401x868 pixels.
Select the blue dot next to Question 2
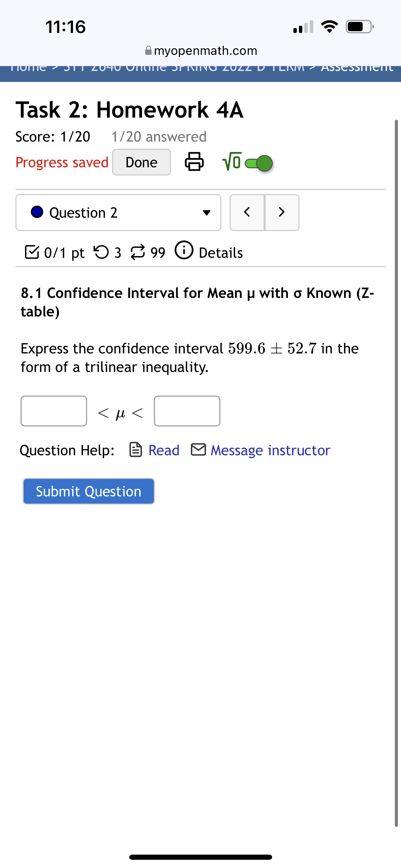click(x=37, y=212)
